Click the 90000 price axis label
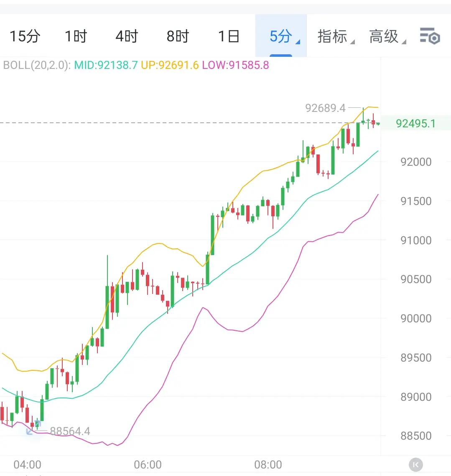The image size is (451, 476). pyautogui.click(x=416, y=318)
